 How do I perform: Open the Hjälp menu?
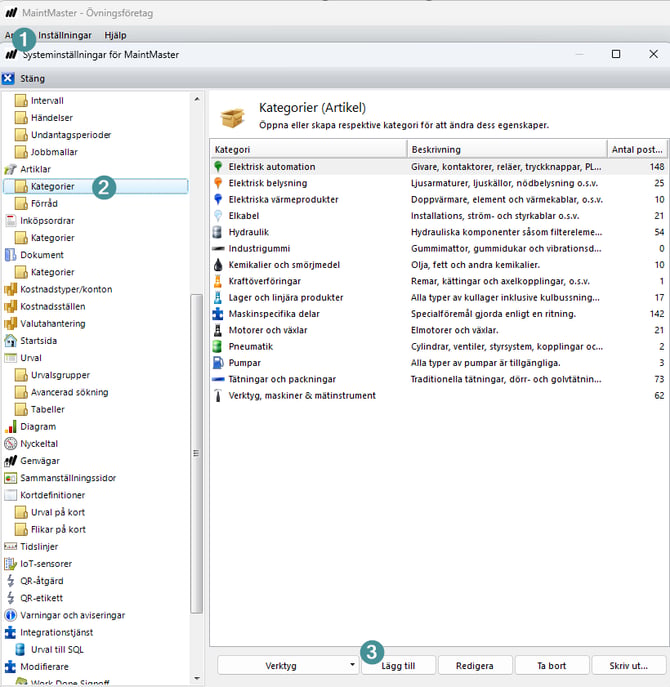pos(115,35)
